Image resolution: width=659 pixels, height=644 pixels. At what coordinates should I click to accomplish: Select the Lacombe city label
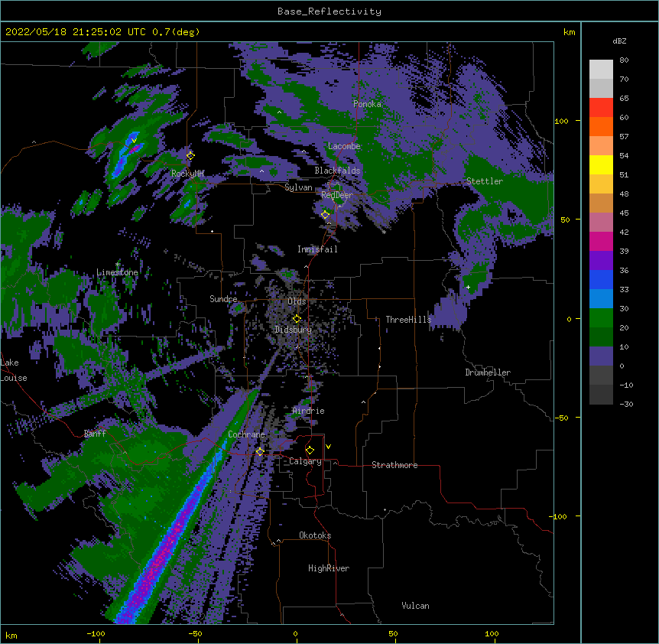[x=344, y=146]
